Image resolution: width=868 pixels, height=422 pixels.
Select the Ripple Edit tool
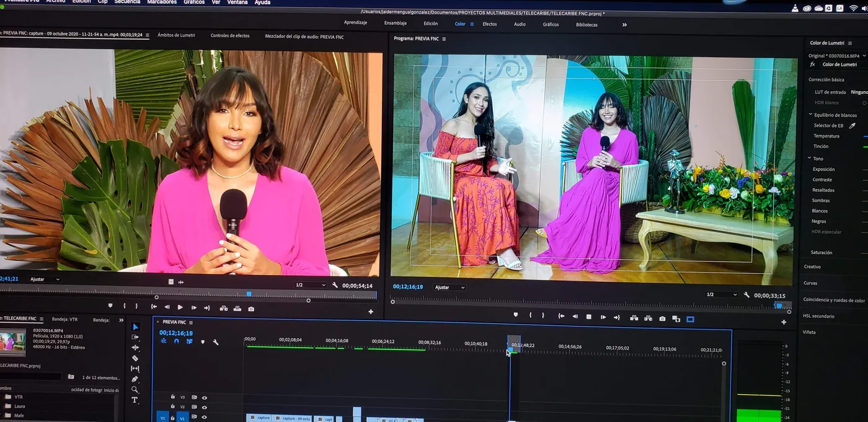coord(136,348)
